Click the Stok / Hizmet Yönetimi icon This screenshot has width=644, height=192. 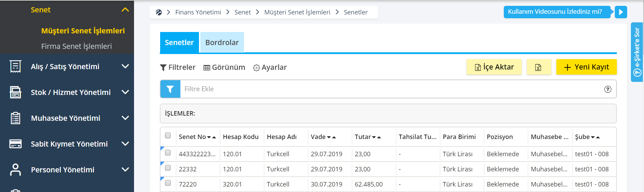pos(15,92)
